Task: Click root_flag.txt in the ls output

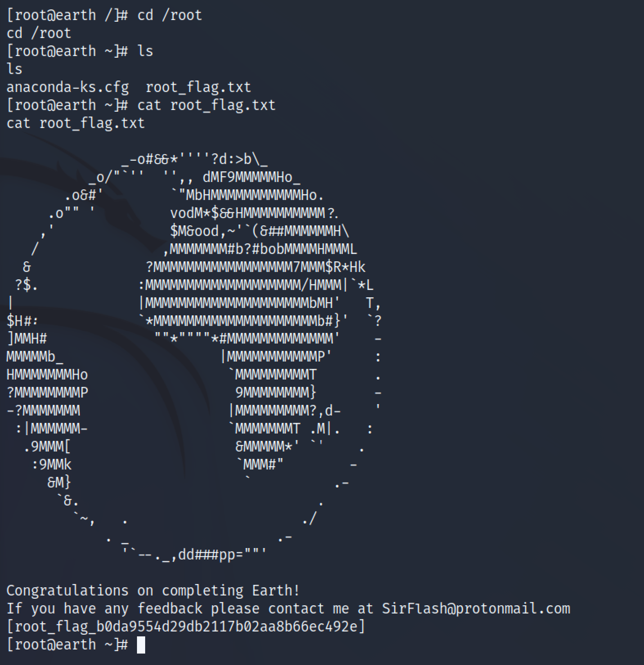Action: click(x=198, y=87)
